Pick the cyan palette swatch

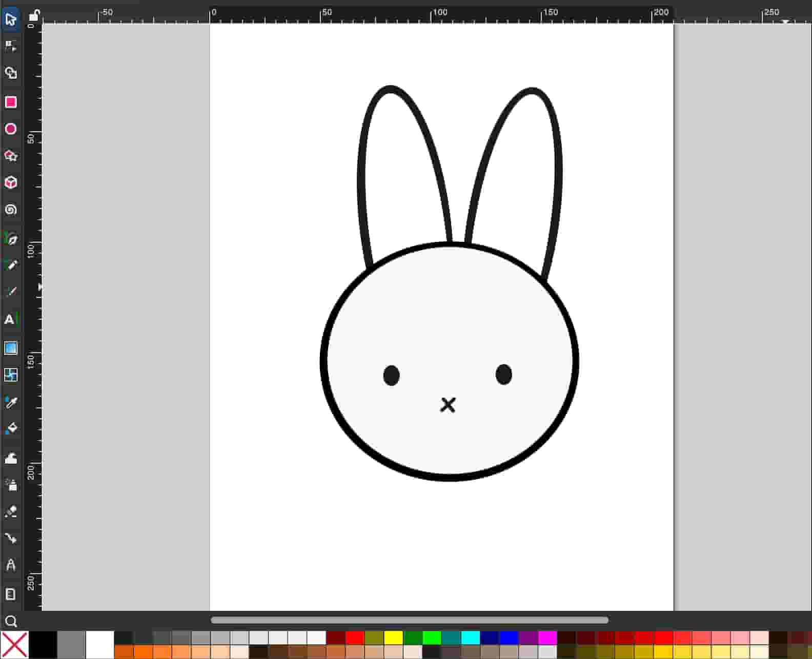click(x=471, y=637)
